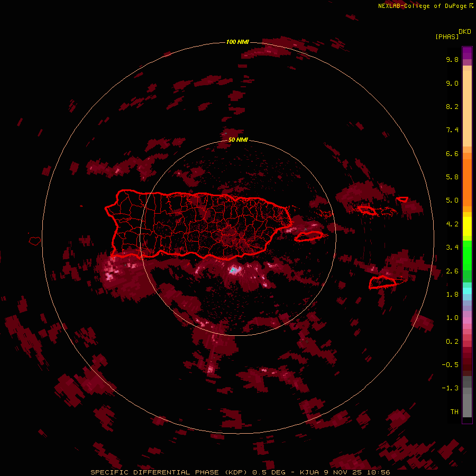Click the dark orange segment of the color bar
476x476 pixels.
pyautogui.click(x=467, y=183)
